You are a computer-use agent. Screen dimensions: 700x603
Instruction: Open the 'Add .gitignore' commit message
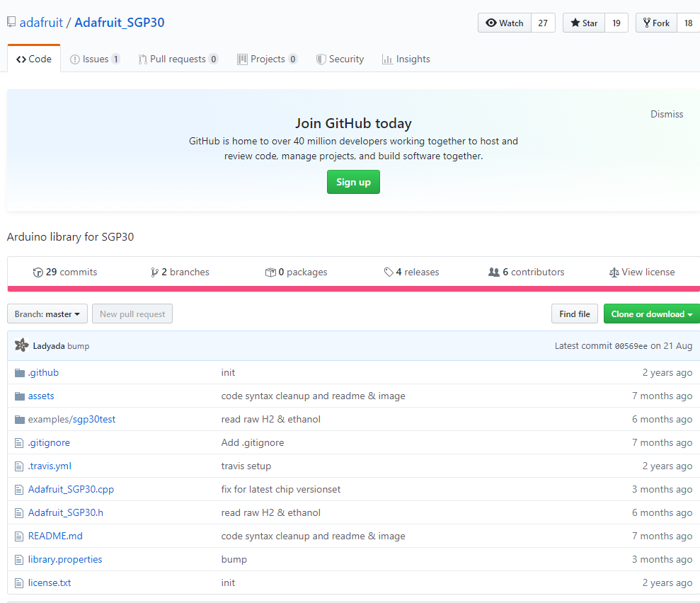(x=253, y=442)
